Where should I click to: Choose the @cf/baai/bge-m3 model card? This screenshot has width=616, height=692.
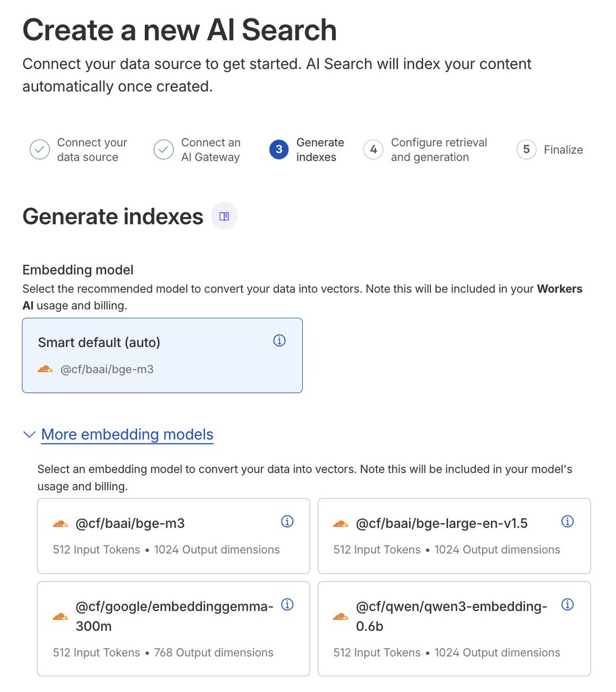point(173,536)
